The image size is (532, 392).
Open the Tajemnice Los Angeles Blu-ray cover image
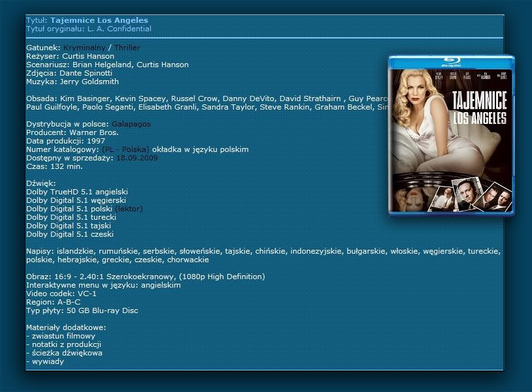[x=451, y=136]
